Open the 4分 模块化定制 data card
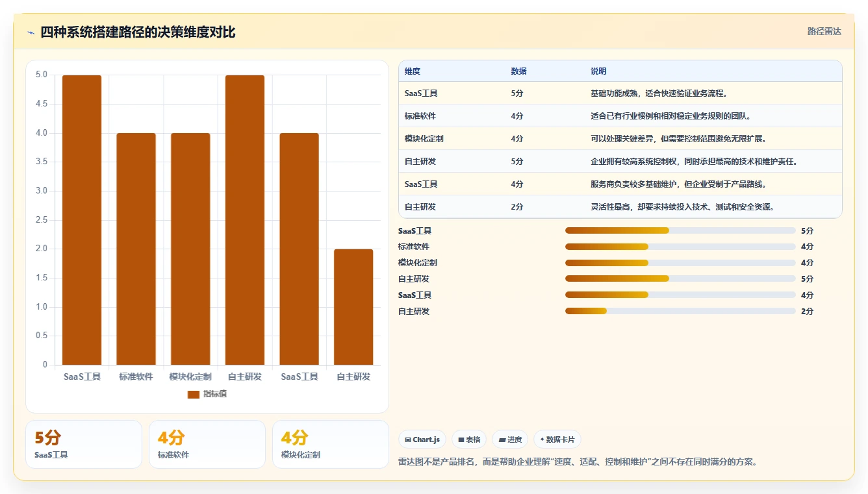This screenshot has width=868, height=494. (331, 444)
